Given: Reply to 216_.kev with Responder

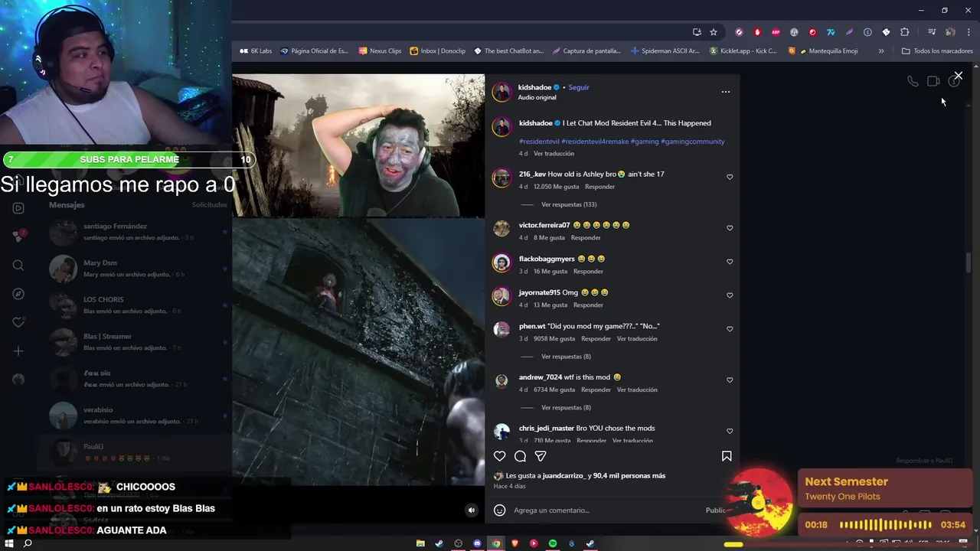Looking at the screenshot, I should click(x=599, y=187).
